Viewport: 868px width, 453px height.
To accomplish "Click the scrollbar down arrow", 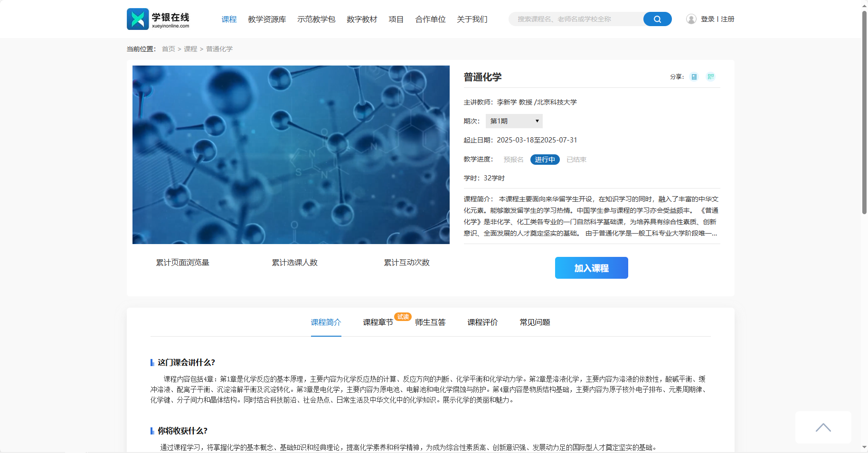I will (864, 447).
